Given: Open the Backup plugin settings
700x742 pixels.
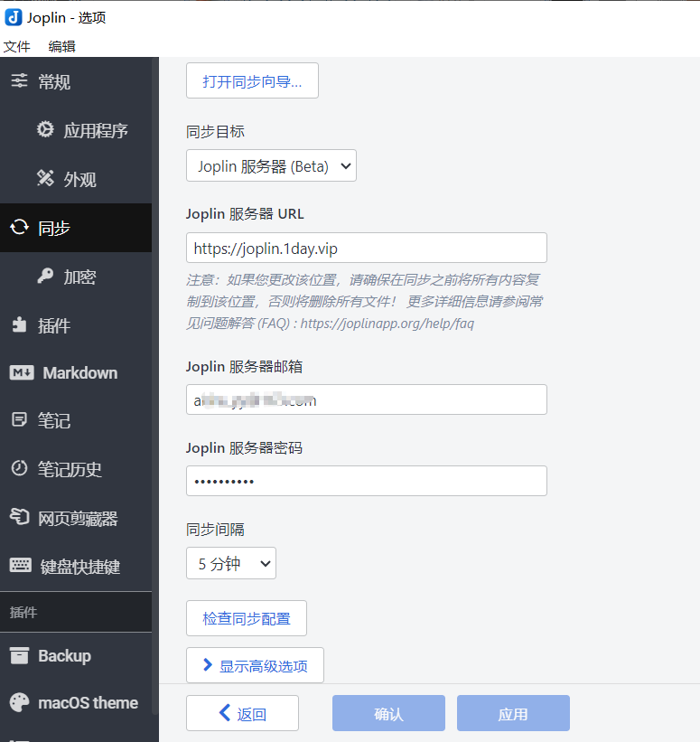Looking at the screenshot, I should coord(76,656).
